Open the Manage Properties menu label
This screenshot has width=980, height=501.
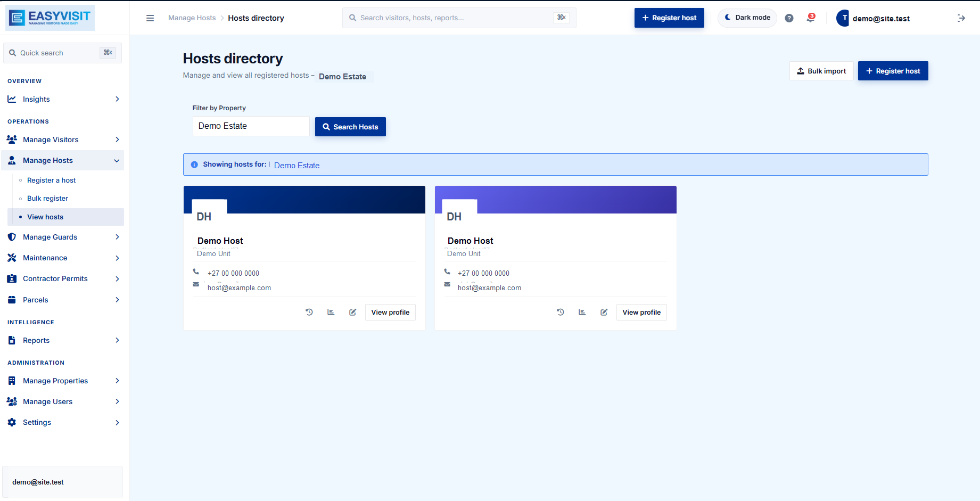(x=55, y=381)
